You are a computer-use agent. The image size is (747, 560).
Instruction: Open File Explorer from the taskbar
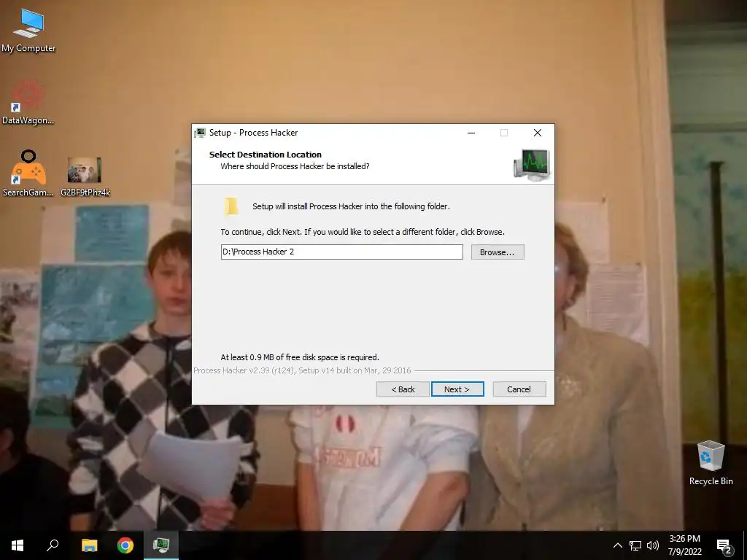tap(89, 545)
